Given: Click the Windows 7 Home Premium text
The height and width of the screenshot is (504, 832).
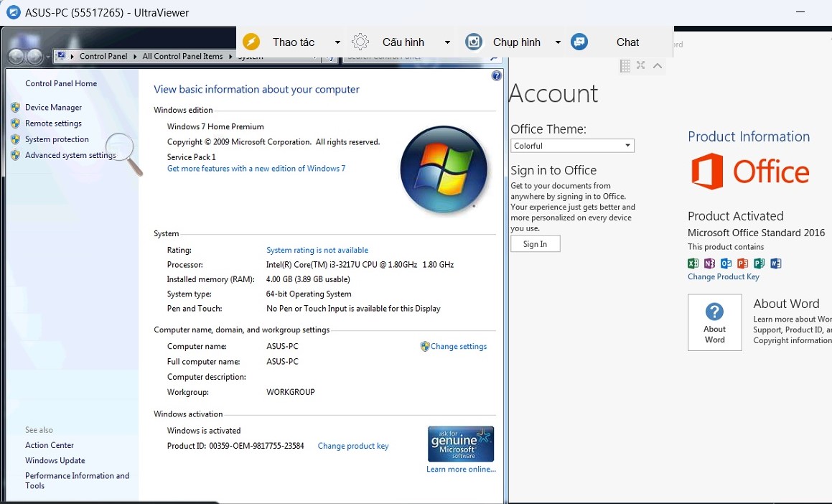Looking at the screenshot, I should [215, 127].
